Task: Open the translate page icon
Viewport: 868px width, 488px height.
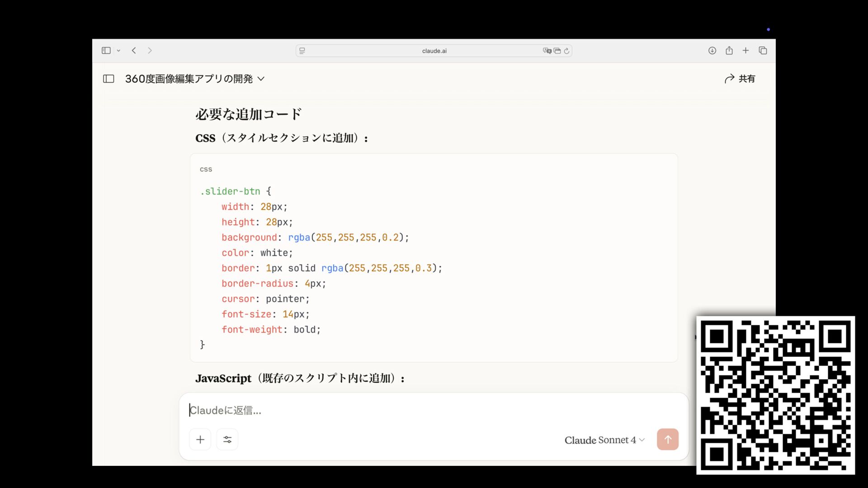Action: tap(547, 51)
